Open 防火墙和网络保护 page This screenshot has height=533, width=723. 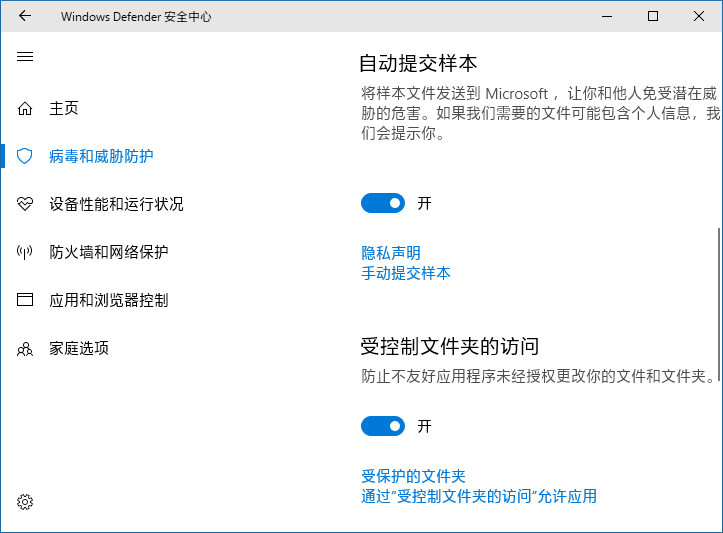point(108,252)
